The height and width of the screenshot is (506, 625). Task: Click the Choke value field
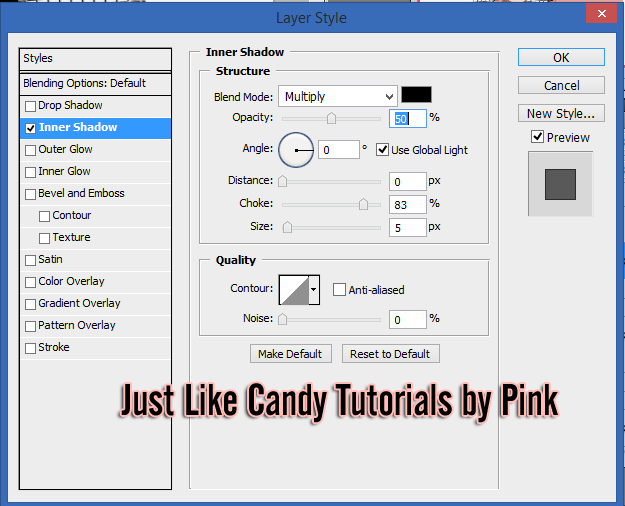[x=408, y=205]
